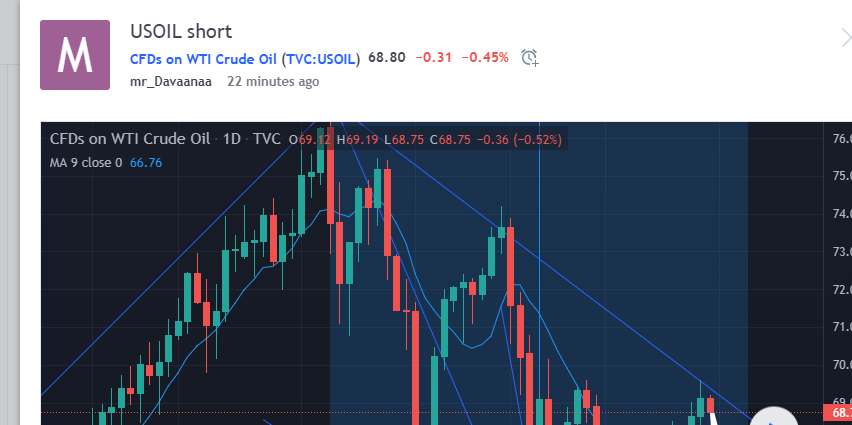Click the chart's symbol legend title
This screenshot has width=852, height=425.
click(129, 140)
